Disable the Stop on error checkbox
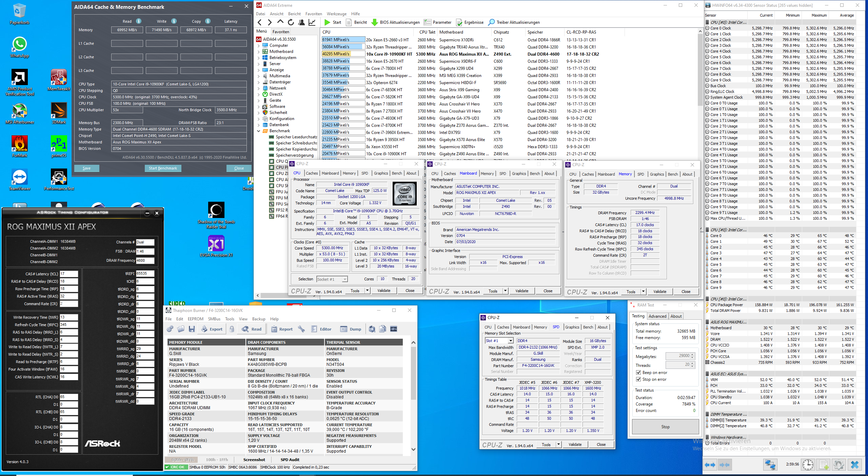This screenshot has height=476, width=868. pyautogui.click(x=638, y=379)
